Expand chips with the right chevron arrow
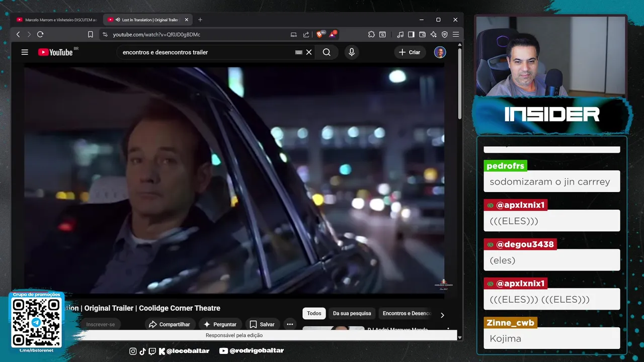644x362 pixels. (442, 315)
